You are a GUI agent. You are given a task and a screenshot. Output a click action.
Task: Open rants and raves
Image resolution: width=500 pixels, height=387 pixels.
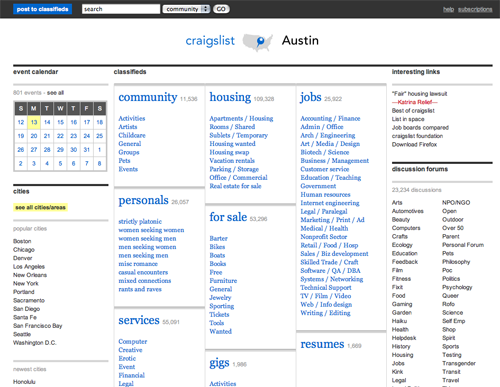click(140, 289)
